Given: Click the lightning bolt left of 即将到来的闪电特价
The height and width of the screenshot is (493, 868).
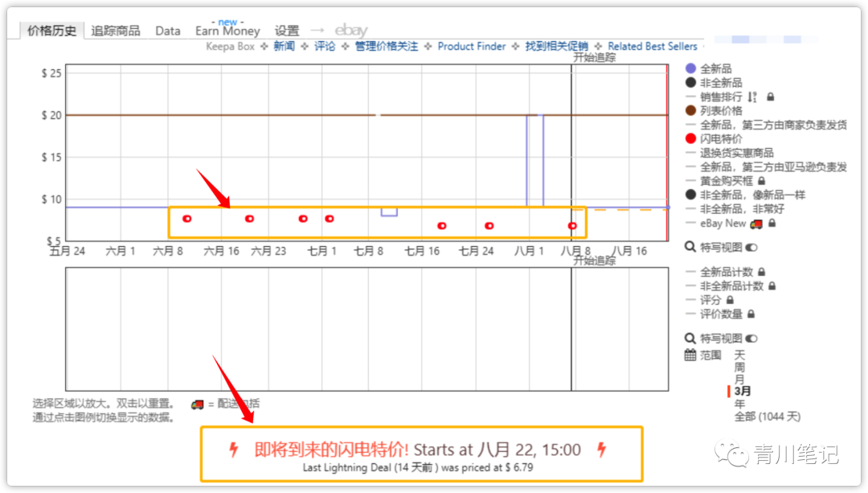Looking at the screenshot, I should (234, 450).
